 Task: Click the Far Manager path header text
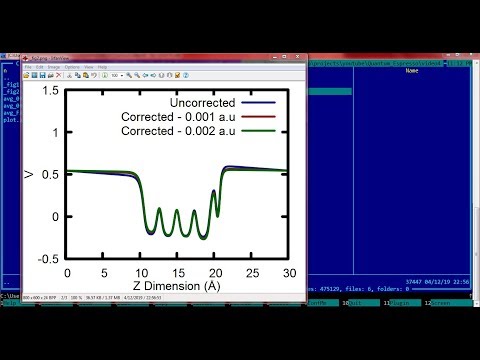tap(376, 63)
